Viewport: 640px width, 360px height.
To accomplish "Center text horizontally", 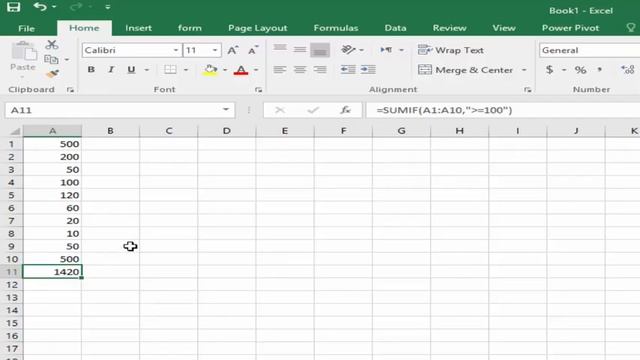I will pyautogui.click(x=300, y=70).
